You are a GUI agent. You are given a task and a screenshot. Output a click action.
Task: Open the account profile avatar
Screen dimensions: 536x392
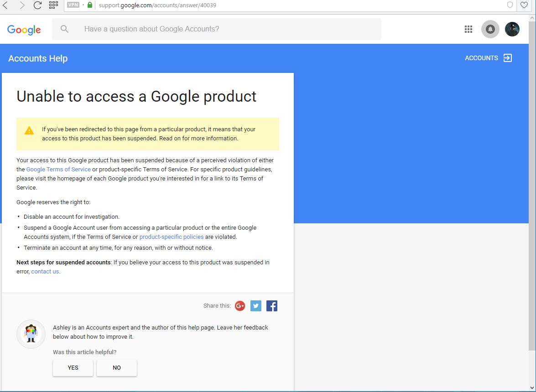click(x=512, y=29)
